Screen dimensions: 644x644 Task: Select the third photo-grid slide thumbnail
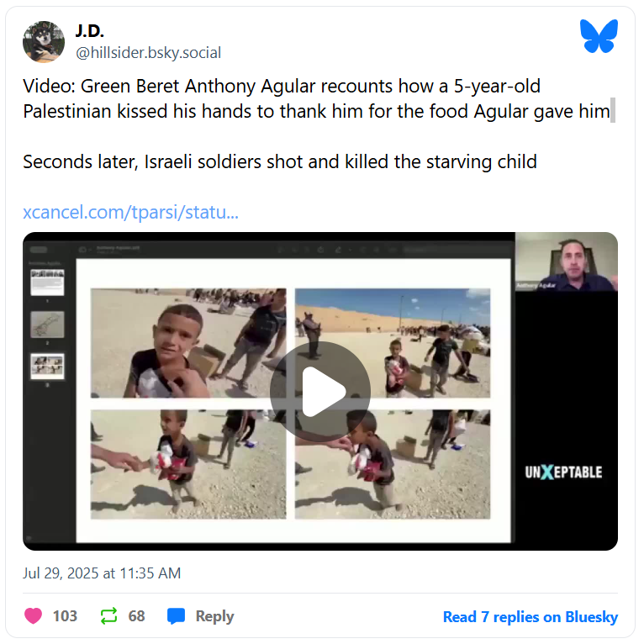[47, 367]
